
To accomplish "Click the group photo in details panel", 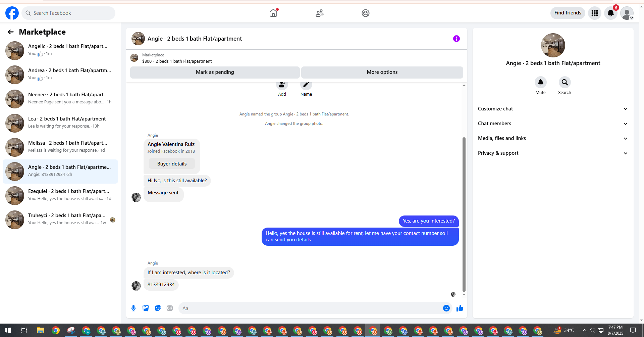I will pos(553,45).
